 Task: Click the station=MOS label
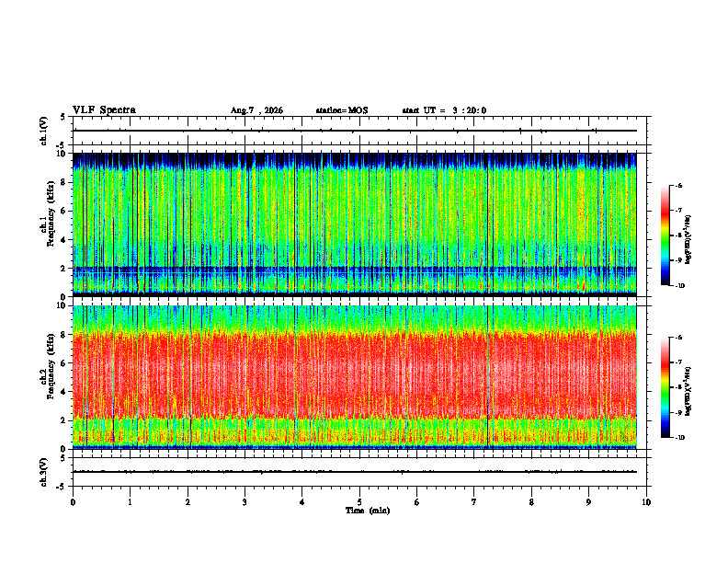(342, 110)
